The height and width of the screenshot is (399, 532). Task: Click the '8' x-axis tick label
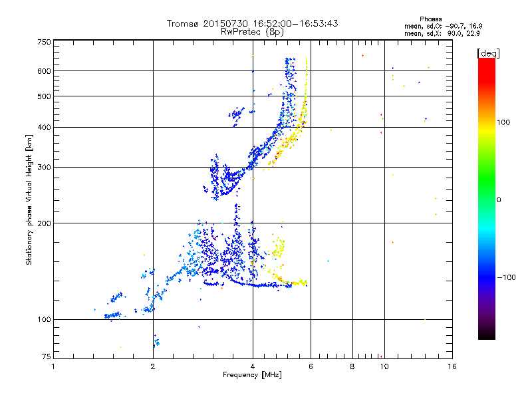pos(352,366)
